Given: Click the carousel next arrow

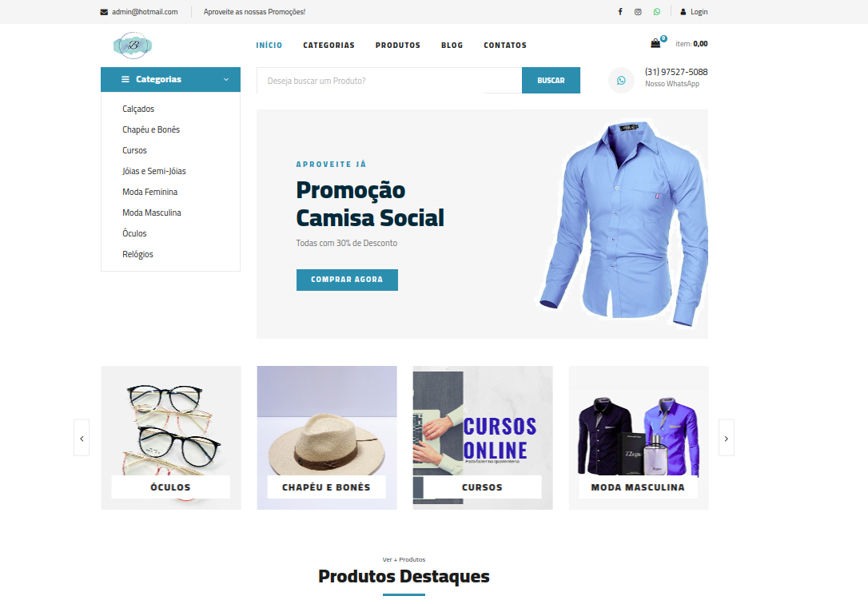Looking at the screenshot, I should point(727,438).
